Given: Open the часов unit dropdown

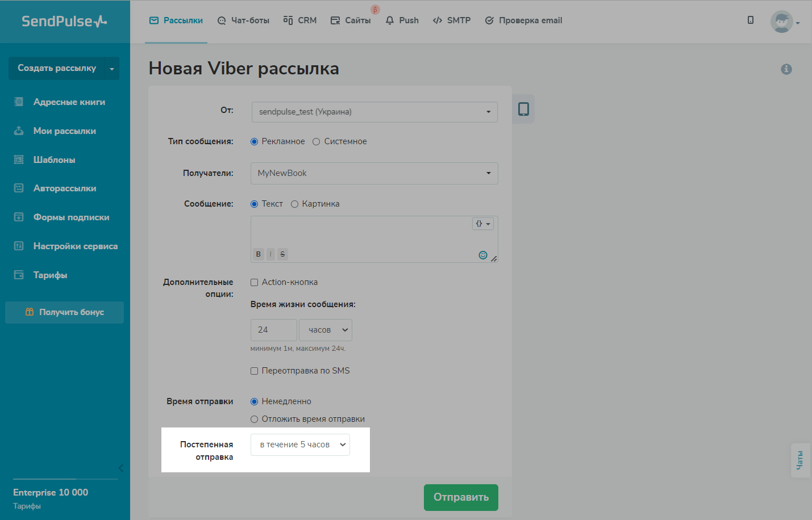Looking at the screenshot, I should (326, 330).
